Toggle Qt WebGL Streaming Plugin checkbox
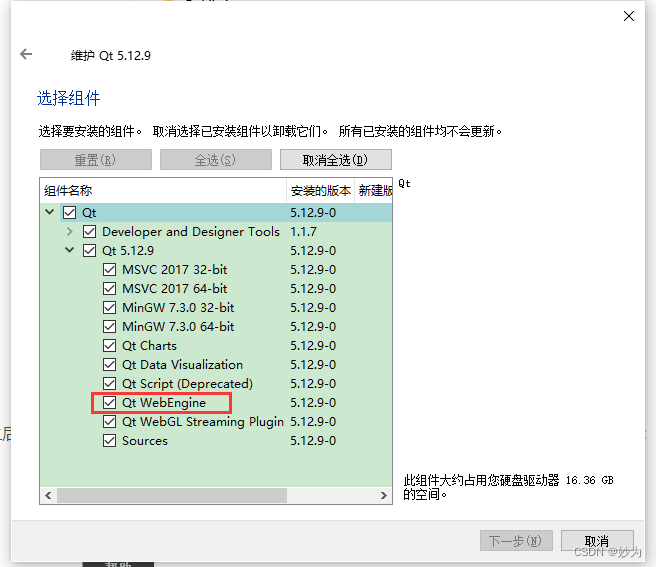 pos(110,421)
